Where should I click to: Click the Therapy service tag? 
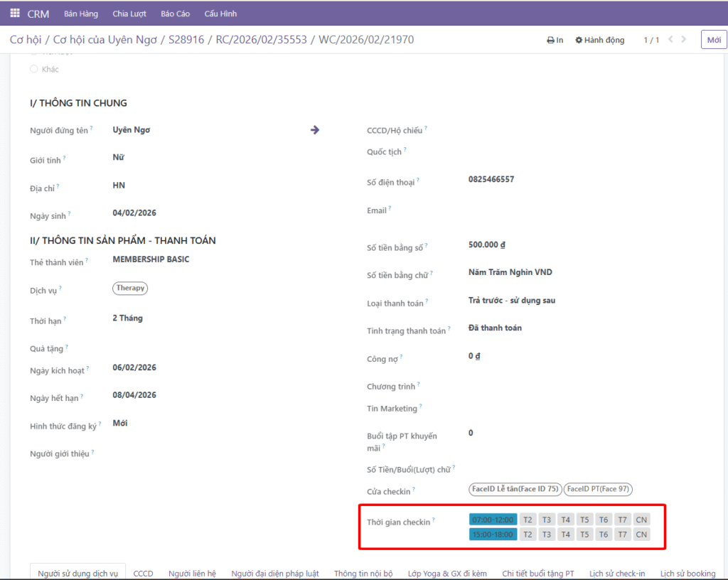click(x=130, y=288)
